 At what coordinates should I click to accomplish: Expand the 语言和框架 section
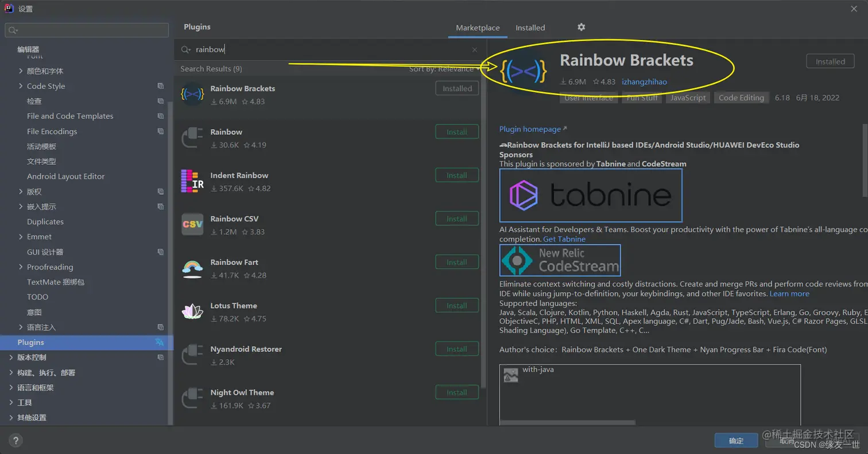pos(11,387)
